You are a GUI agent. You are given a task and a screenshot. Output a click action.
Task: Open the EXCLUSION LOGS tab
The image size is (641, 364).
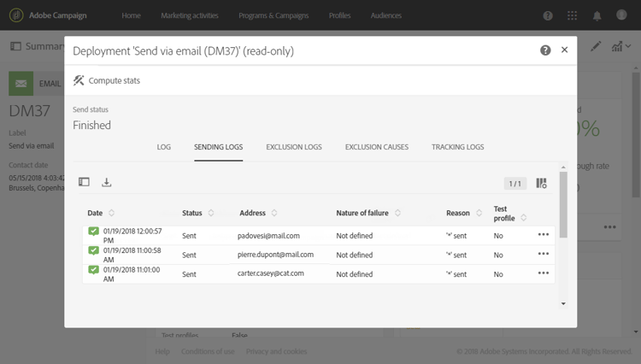(294, 147)
